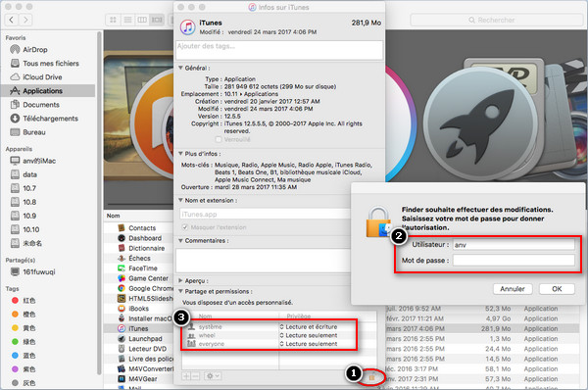Change système privilege dropdown
This screenshot has width=588, height=390.
309,327
